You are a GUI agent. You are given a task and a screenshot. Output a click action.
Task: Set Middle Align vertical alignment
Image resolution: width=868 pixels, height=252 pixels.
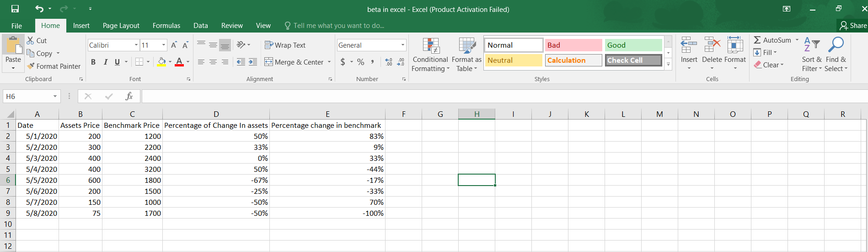[213, 44]
